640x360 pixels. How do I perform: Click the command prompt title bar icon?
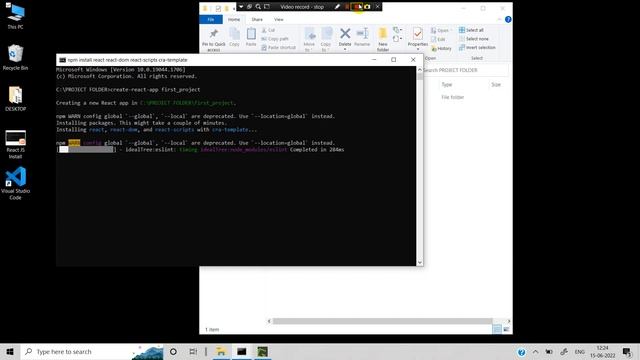62,60
